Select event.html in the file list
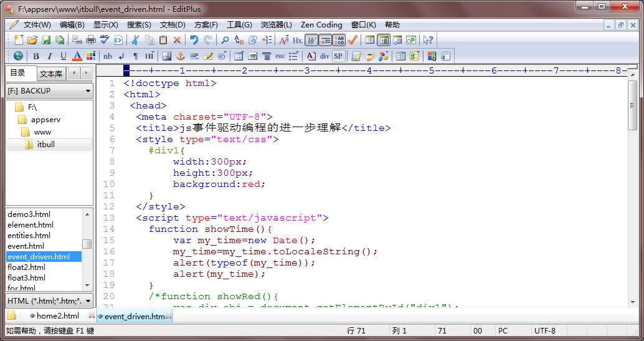Viewport: 644px width, 341px height. point(26,246)
